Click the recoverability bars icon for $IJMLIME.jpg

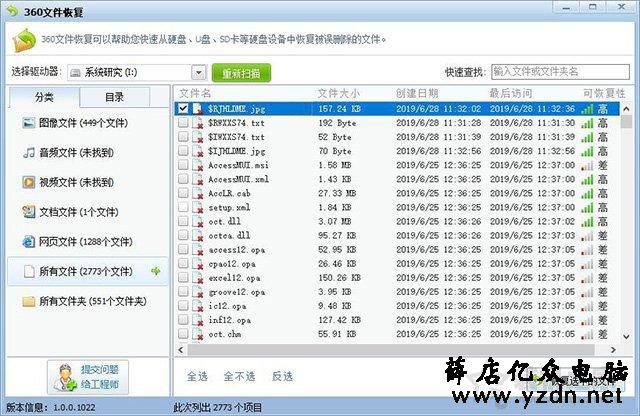click(587, 151)
